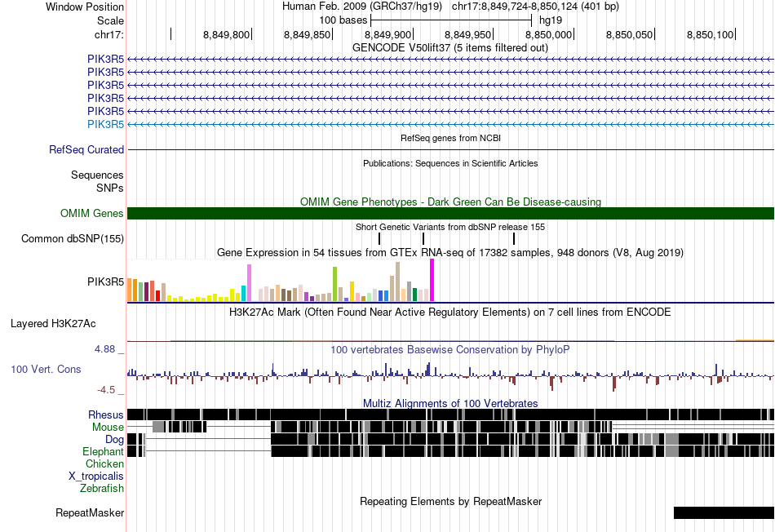775x532 pixels.
Task: Select the Chicken alignment label
Action: click(104, 463)
